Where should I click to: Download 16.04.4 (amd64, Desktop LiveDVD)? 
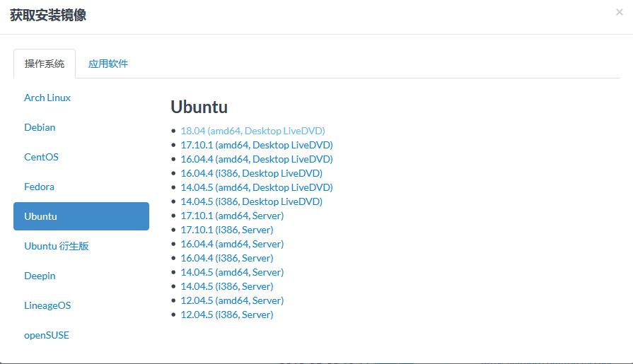click(x=257, y=159)
